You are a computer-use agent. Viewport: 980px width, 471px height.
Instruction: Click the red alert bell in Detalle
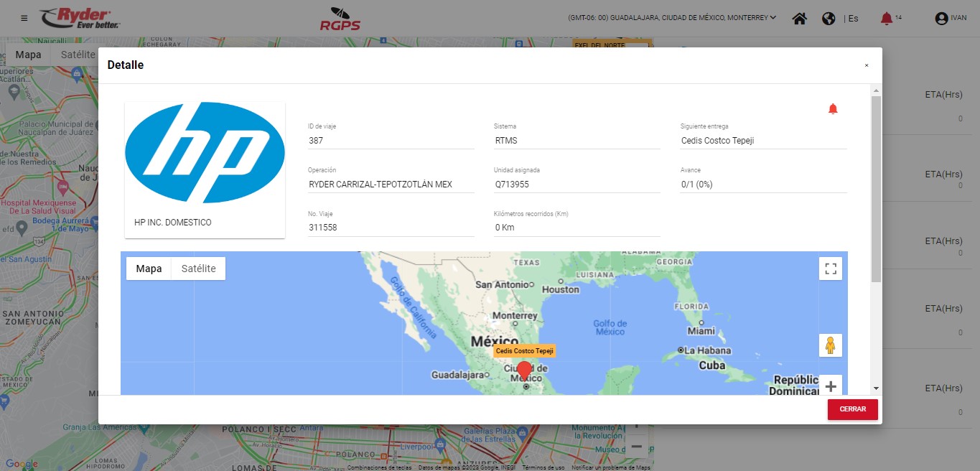click(833, 109)
